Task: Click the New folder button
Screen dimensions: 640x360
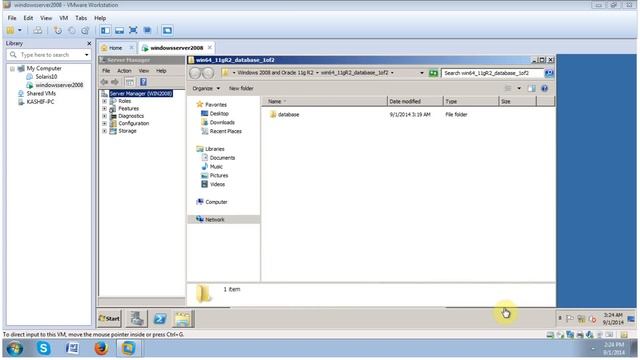Action: pos(241,88)
